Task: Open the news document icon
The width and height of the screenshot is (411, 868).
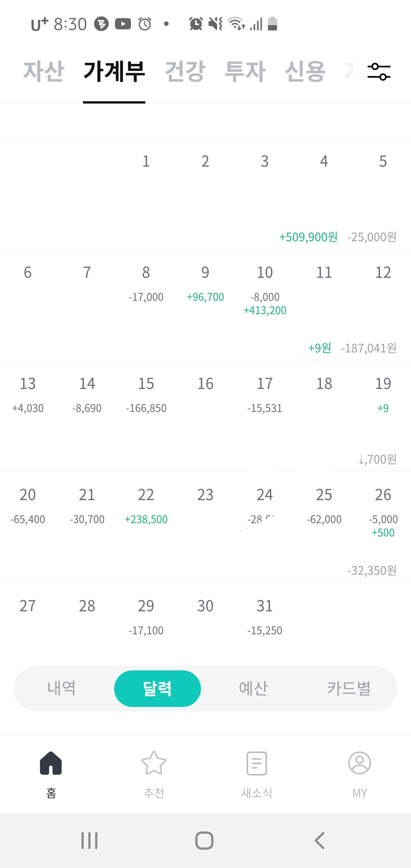Action: tap(256, 764)
